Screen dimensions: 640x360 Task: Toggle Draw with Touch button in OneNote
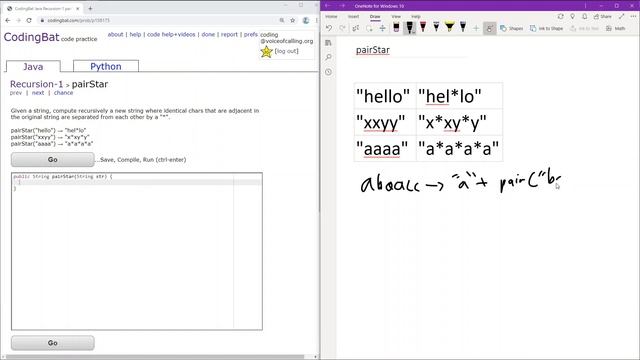pyautogui.click(x=489, y=28)
